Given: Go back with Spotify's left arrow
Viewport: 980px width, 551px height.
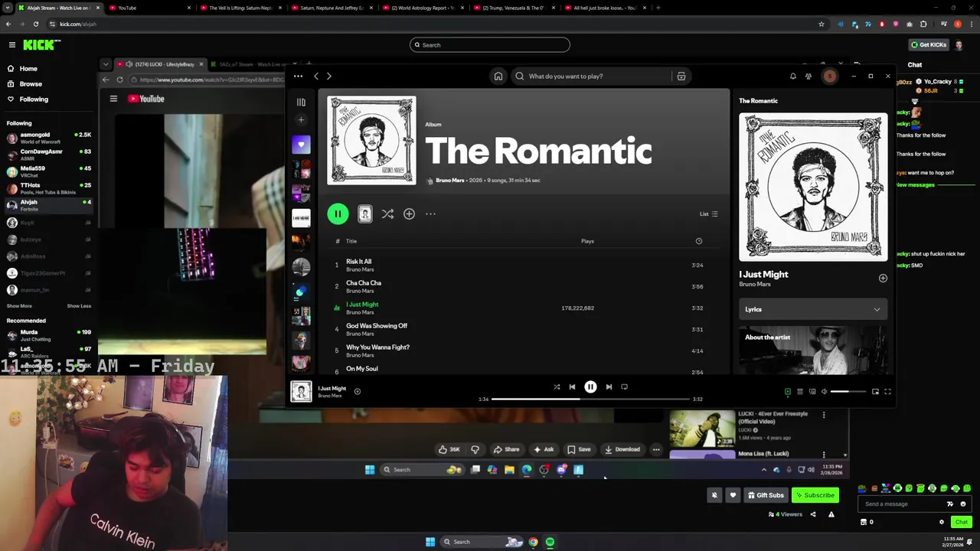Looking at the screenshot, I should click(x=316, y=76).
